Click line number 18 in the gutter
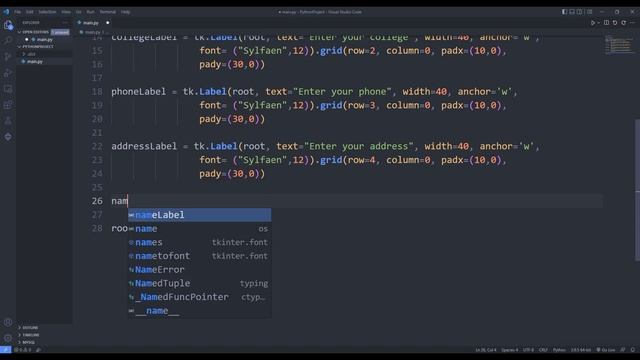 (x=97, y=91)
